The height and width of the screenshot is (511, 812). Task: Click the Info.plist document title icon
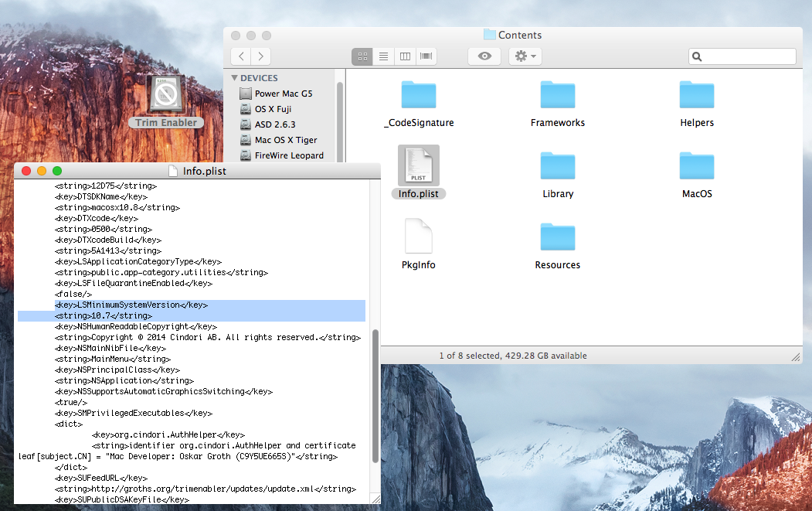pos(174,171)
